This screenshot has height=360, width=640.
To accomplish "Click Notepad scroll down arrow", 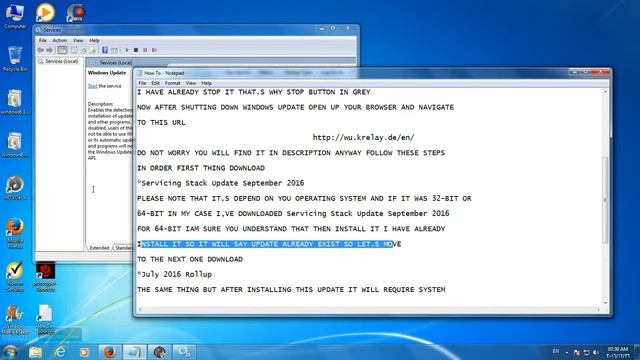I will (605, 302).
